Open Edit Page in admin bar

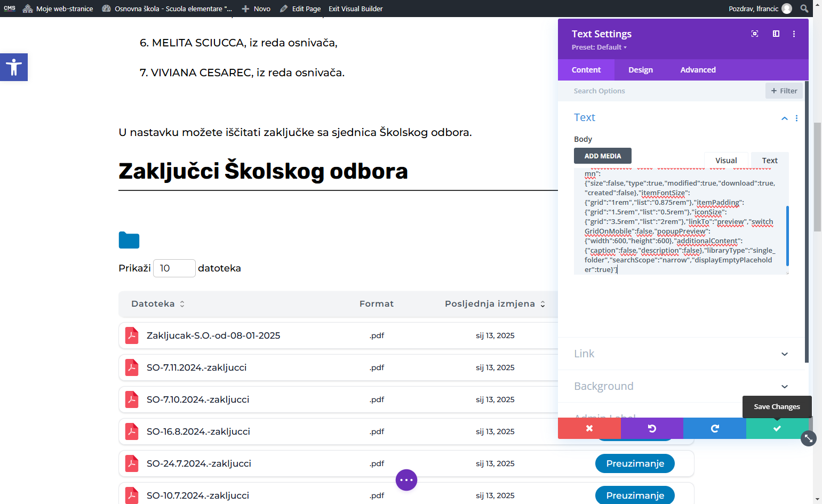300,9
